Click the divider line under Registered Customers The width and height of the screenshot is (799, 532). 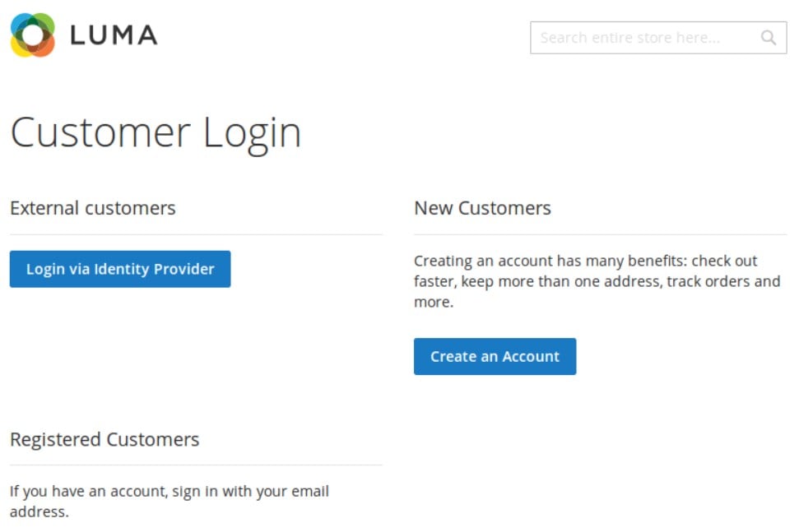coord(196,465)
